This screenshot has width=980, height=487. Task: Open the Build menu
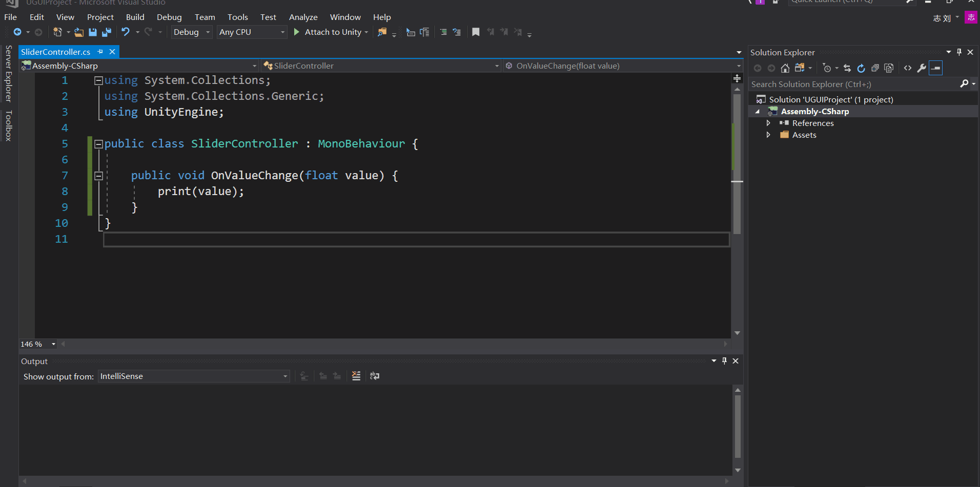[x=135, y=17]
